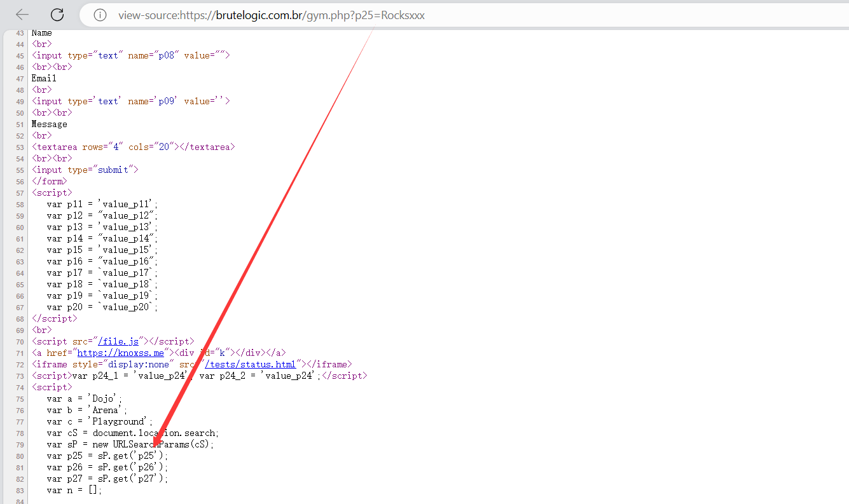Click line number 43

click(x=19, y=33)
